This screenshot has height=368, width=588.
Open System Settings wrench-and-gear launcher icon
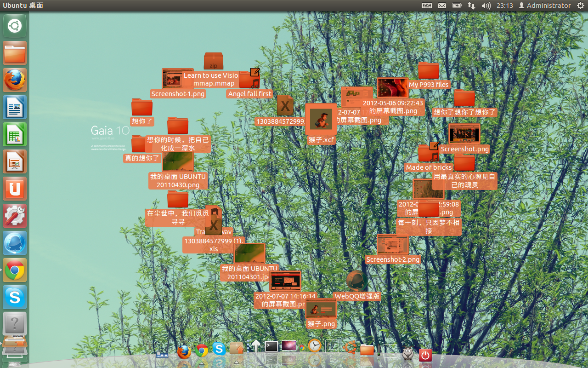[x=15, y=216]
